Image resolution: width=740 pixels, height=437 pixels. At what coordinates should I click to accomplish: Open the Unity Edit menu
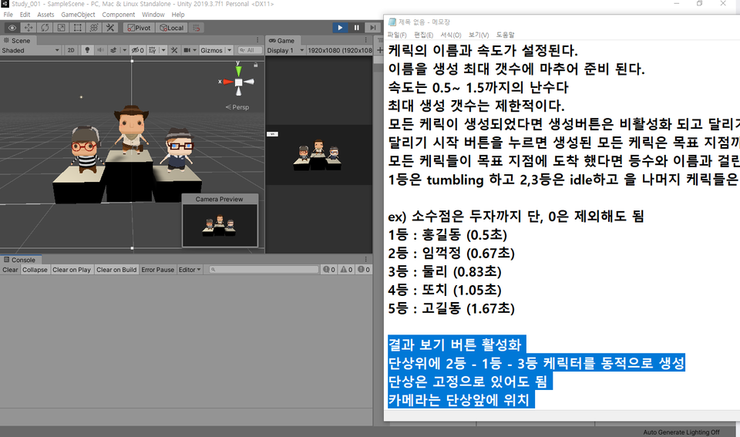(25, 15)
